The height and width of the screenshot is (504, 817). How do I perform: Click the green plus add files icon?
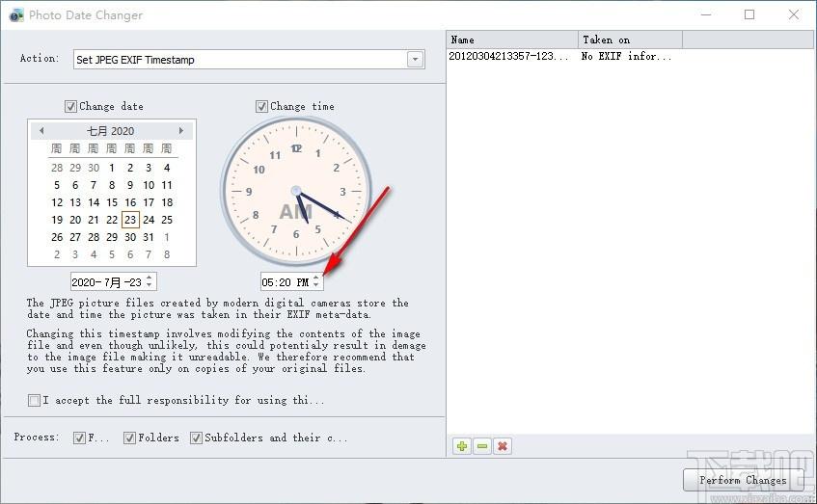pyautogui.click(x=462, y=446)
